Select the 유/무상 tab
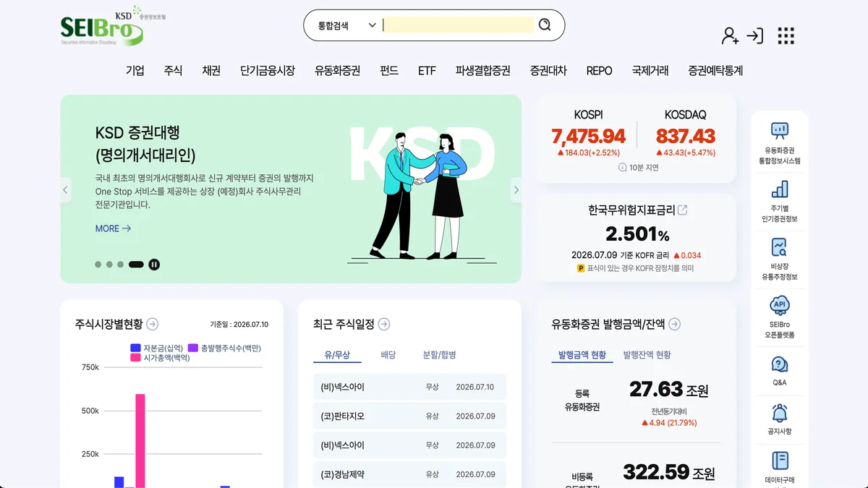The image size is (868, 488). (x=337, y=355)
